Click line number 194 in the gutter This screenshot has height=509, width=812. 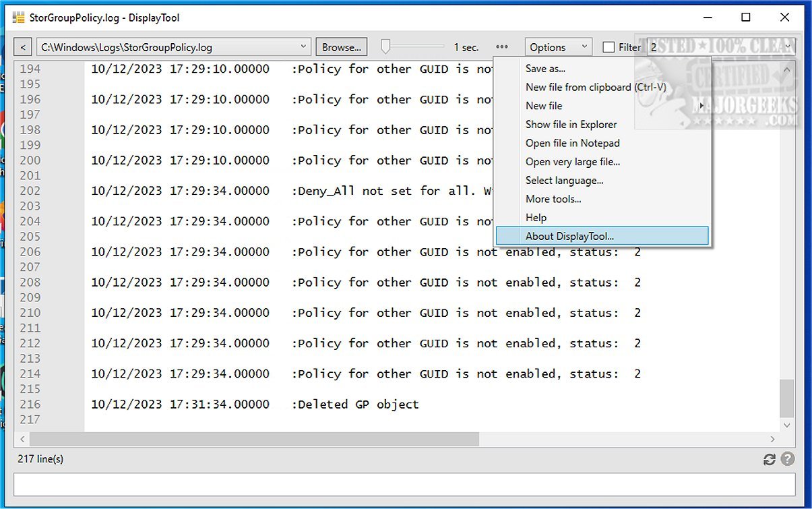point(30,69)
